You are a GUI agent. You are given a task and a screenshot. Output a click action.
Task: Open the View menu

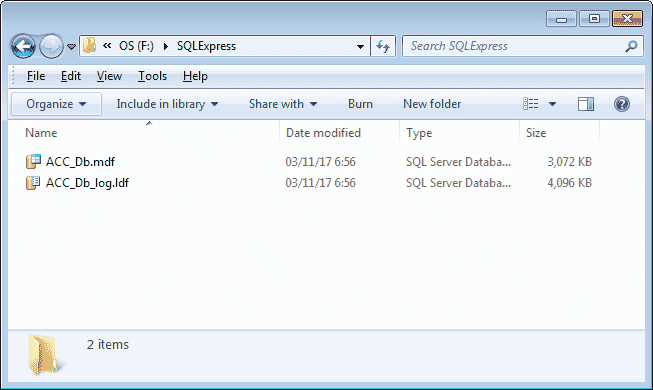tap(109, 76)
